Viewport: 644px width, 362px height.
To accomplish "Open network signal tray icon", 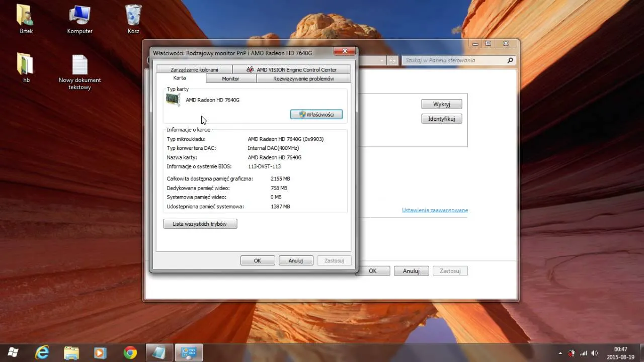I will click(x=584, y=353).
